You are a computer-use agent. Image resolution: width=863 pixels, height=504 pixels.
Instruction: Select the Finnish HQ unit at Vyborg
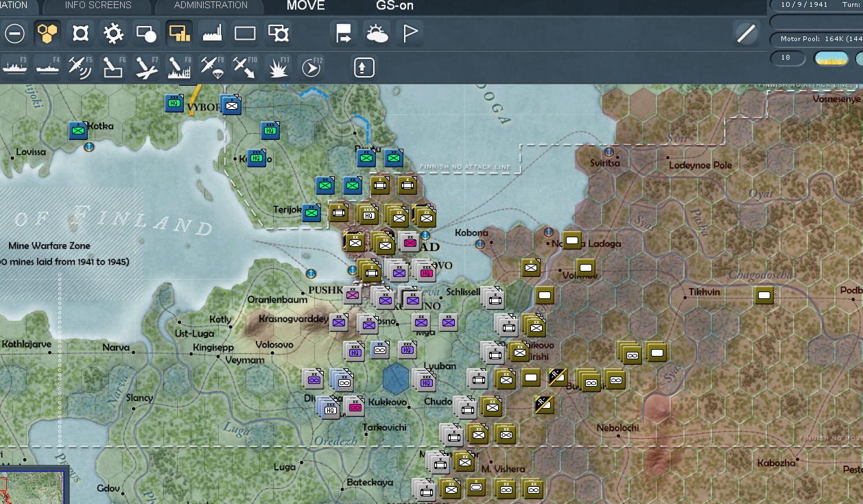click(174, 104)
